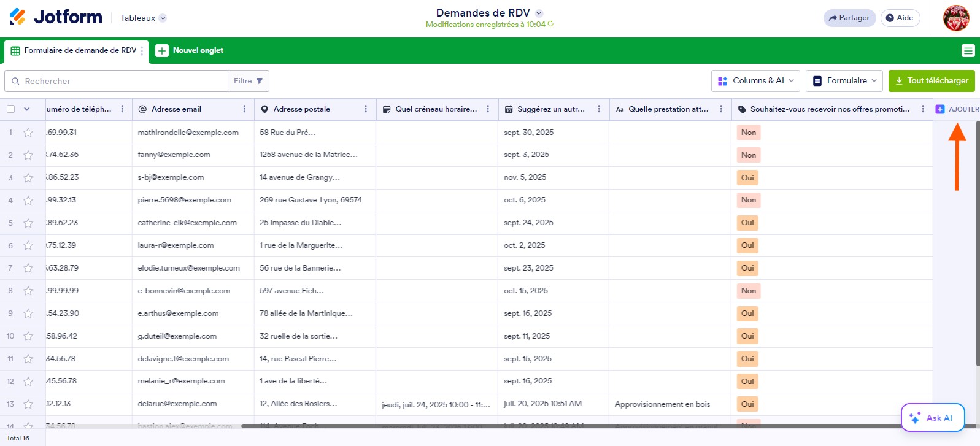Open the user profile avatar
The image size is (980, 446).
click(955, 18)
